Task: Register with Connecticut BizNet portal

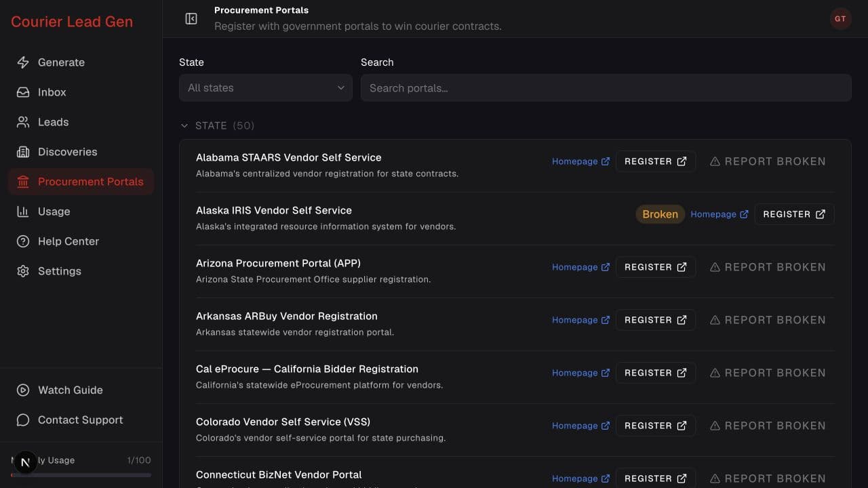Action: [656, 478]
